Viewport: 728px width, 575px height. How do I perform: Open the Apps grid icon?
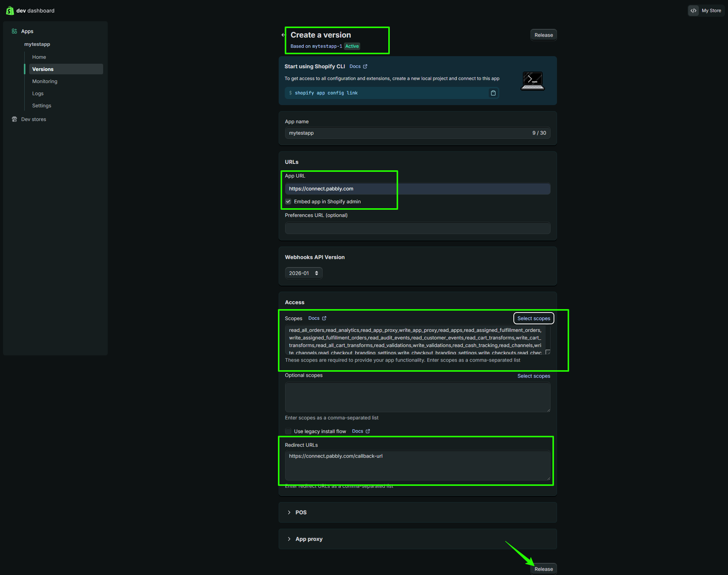(x=14, y=31)
